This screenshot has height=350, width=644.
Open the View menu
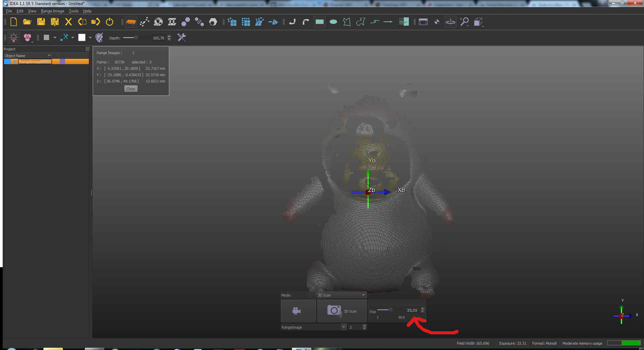(32, 11)
